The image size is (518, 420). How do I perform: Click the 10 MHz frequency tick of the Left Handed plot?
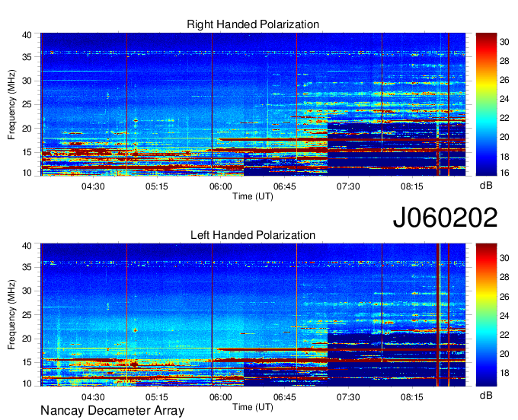[27, 383]
